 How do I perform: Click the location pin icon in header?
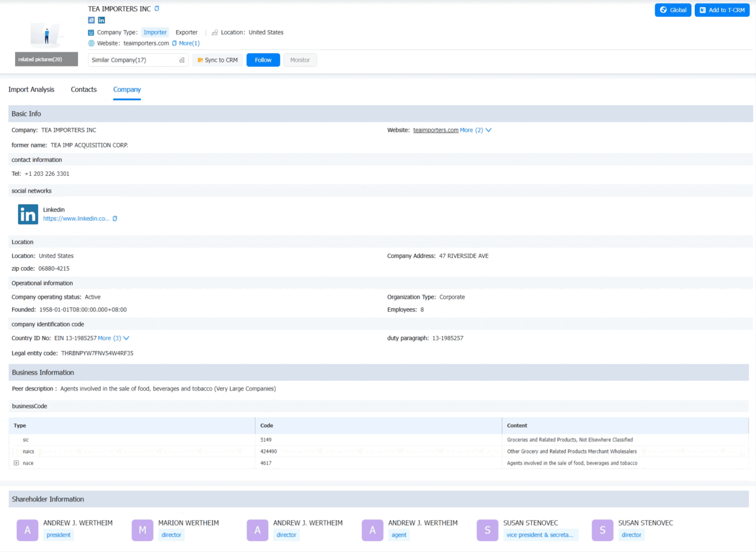click(214, 32)
